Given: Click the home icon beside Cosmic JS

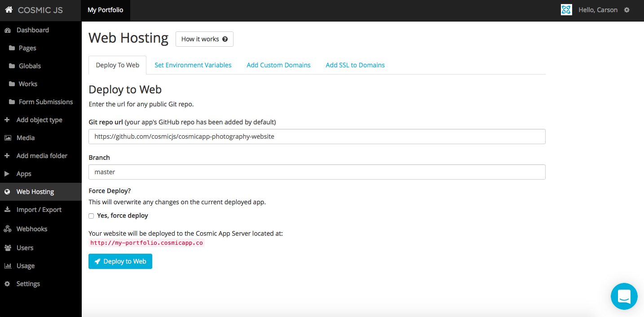Looking at the screenshot, I should click(9, 10).
